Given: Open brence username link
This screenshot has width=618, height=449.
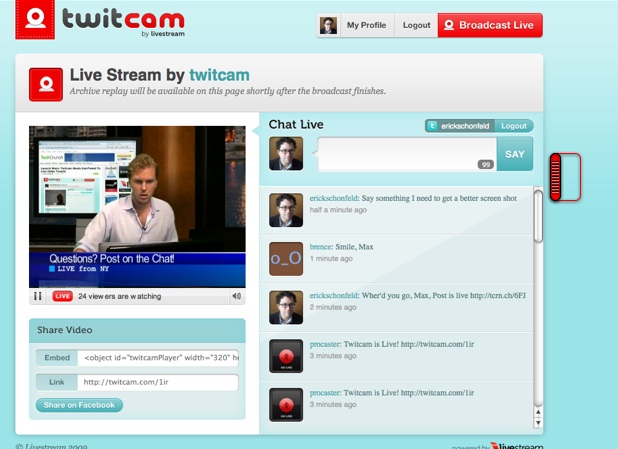Looking at the screenshot, I should 321,247.
